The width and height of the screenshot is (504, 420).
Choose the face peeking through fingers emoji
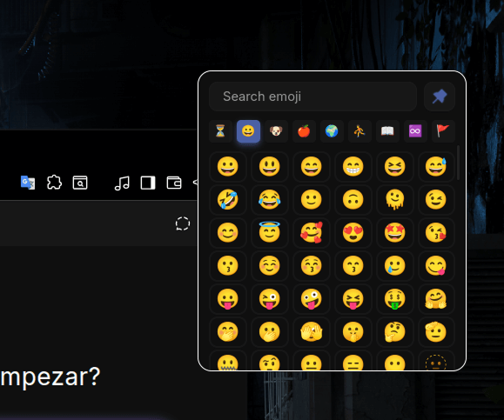click(311, 331)
